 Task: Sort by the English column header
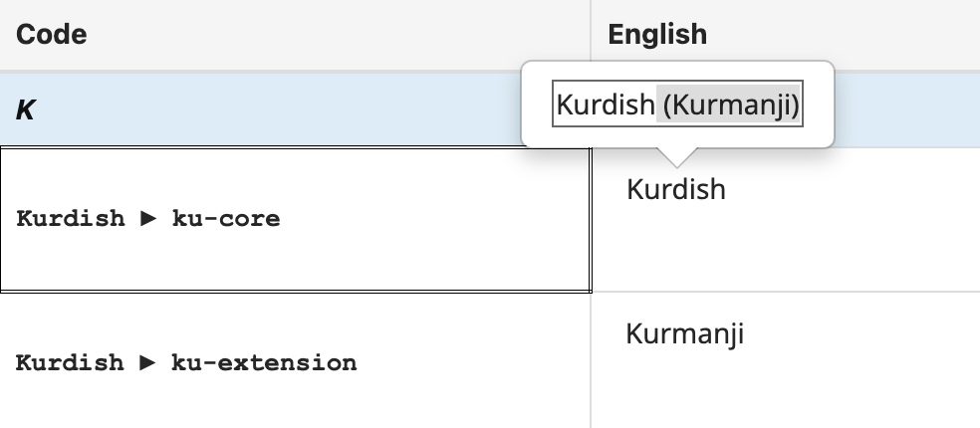pos(657,35)
